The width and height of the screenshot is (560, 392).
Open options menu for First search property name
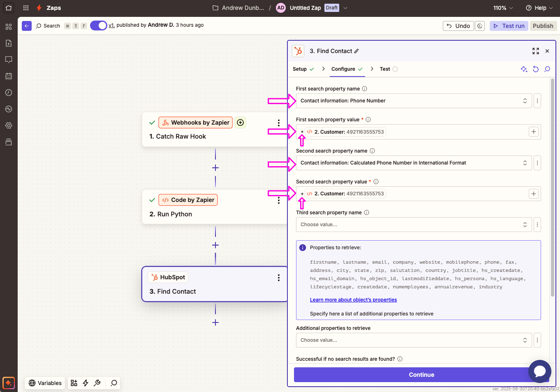(x=537, y=101)
